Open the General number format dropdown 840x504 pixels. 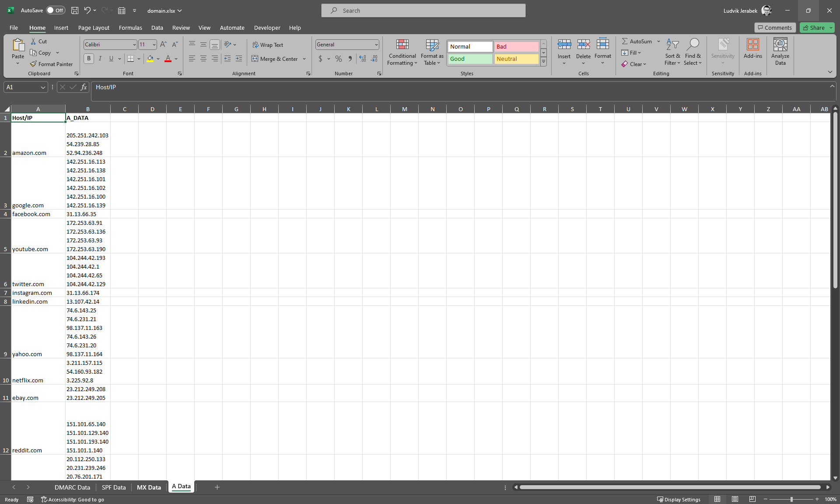pos(376,45)
